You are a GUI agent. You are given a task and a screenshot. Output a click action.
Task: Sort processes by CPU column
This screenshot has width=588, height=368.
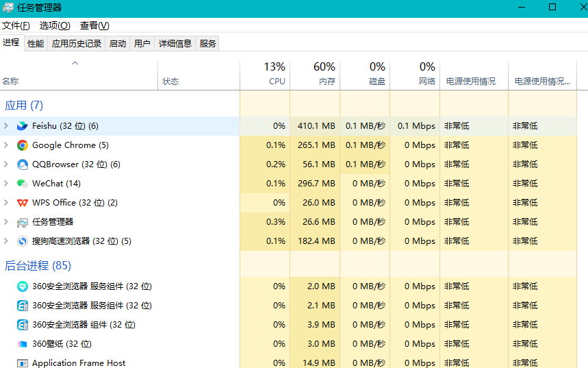[265, 75]
